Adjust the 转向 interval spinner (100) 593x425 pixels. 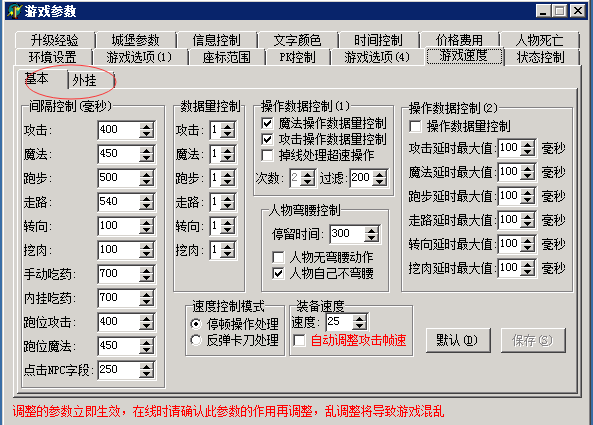click(146, 226)
